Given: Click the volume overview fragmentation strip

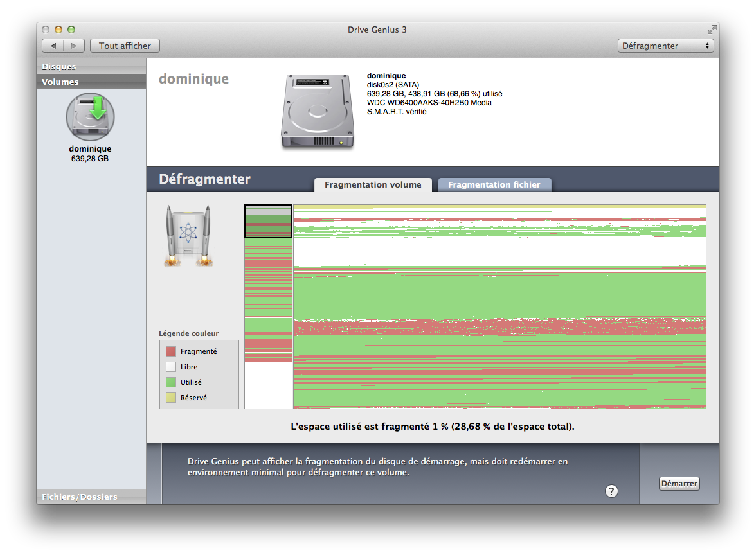Looking at the screenshot, I should [268, 306].
